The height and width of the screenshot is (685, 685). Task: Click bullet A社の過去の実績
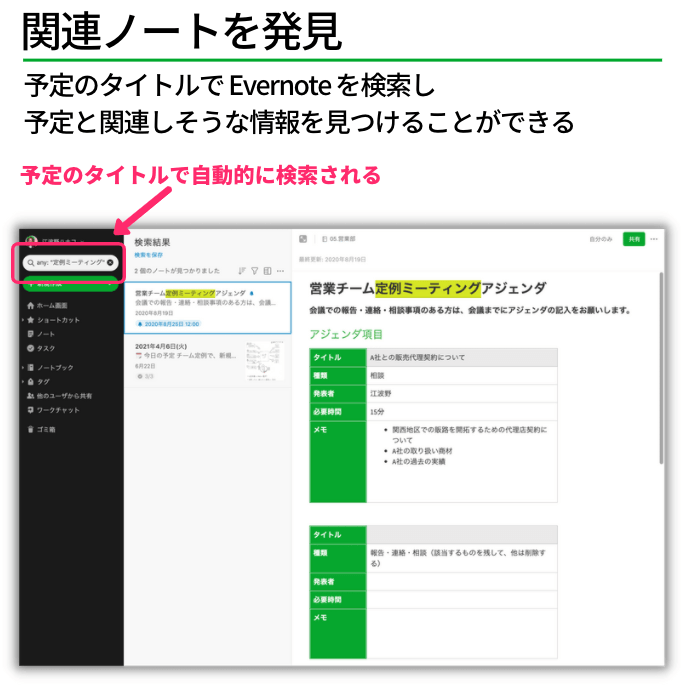point(419,461)
